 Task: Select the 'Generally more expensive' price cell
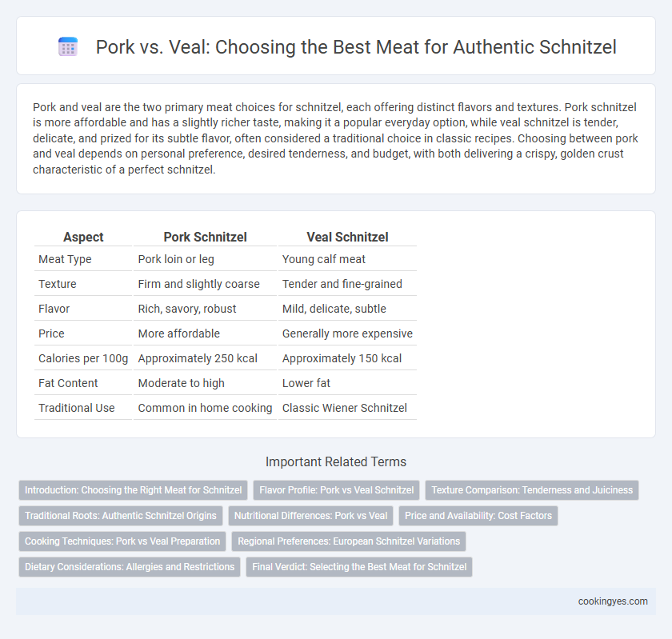tap(347, 333)
